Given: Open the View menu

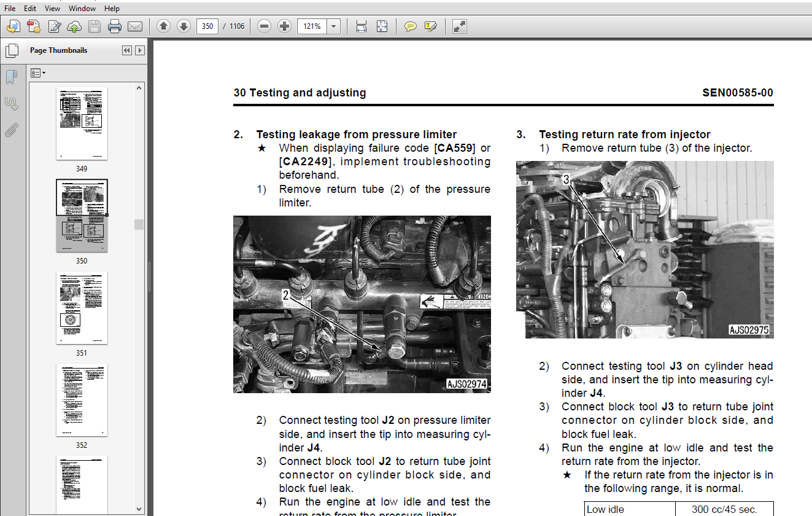Looking at the screenshot, I should tap(53, 9).
